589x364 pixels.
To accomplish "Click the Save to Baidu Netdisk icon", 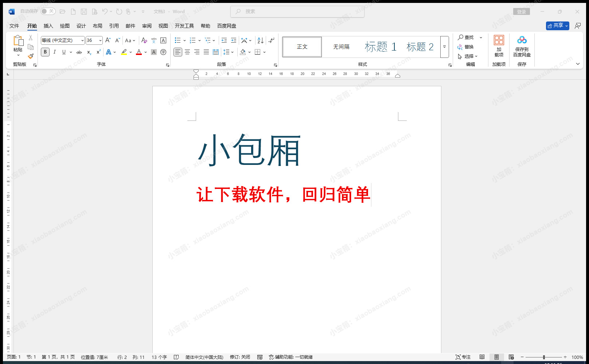I will (x=522, y=41).
